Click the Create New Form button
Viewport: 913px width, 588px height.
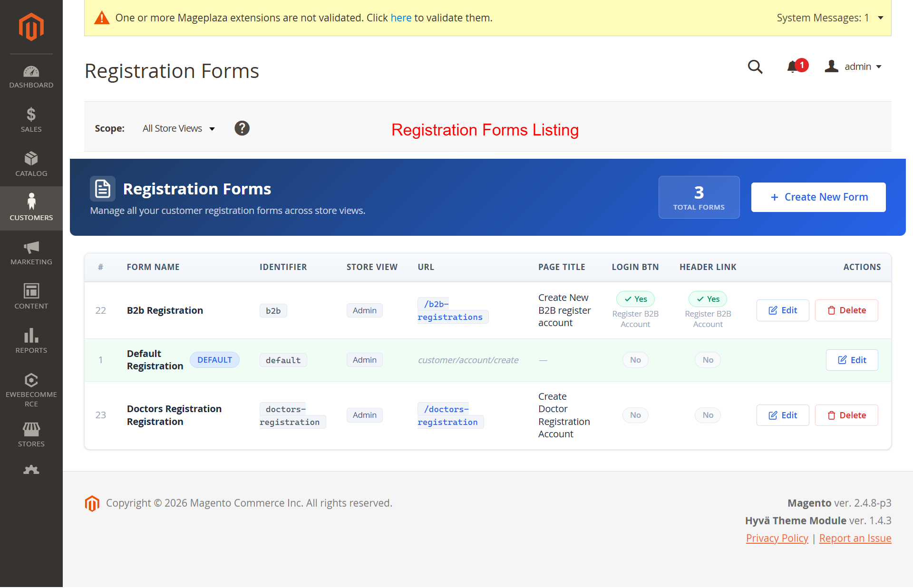[x=818, y=197]
